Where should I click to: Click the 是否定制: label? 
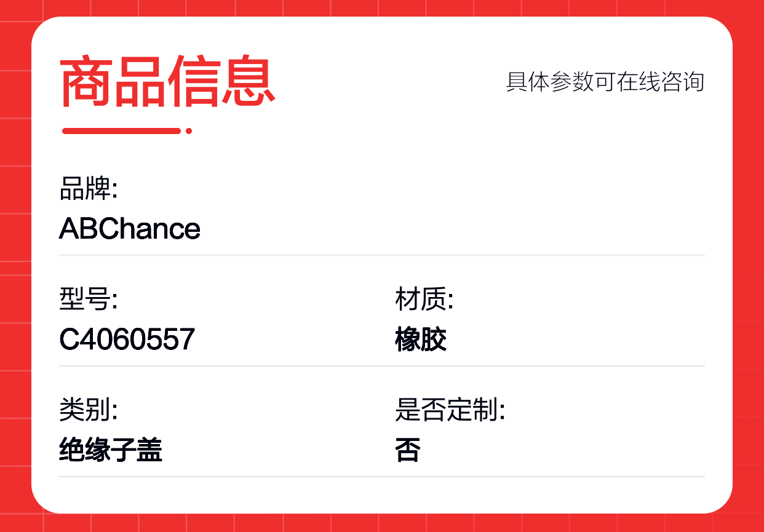(x=450, y=410)
